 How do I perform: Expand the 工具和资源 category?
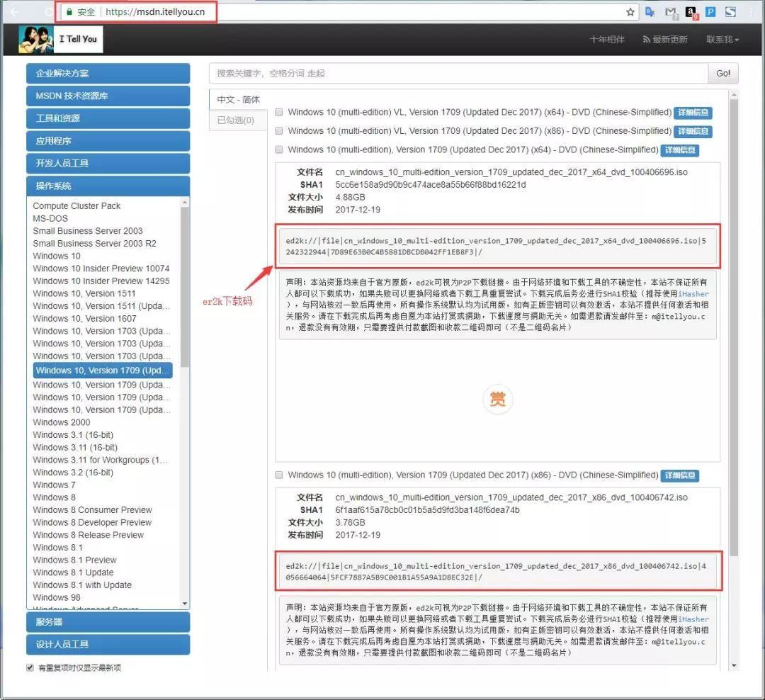108,118
